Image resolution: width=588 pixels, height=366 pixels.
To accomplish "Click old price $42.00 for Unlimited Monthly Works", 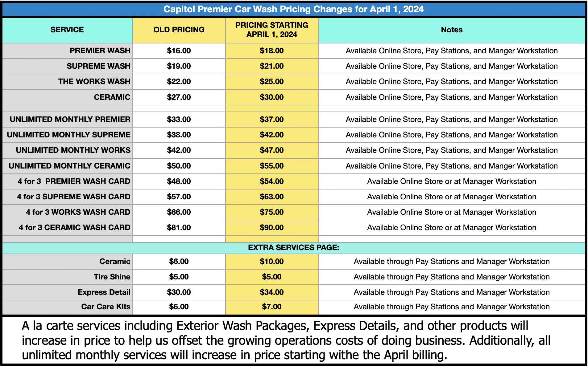I will 179,150.
